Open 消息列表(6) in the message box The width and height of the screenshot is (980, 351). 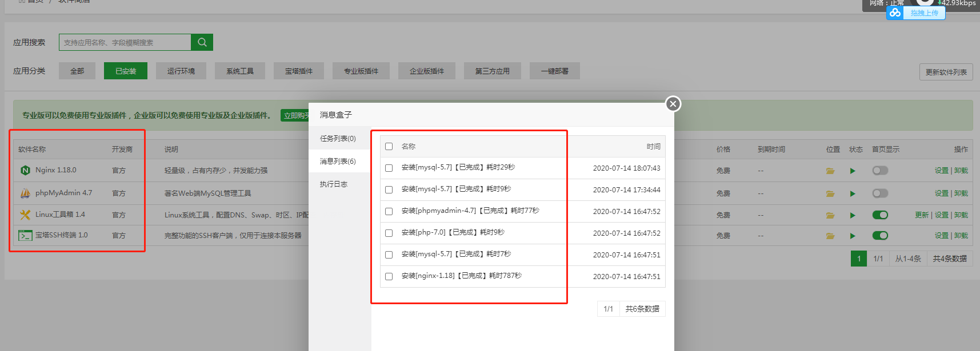(339, 161)
